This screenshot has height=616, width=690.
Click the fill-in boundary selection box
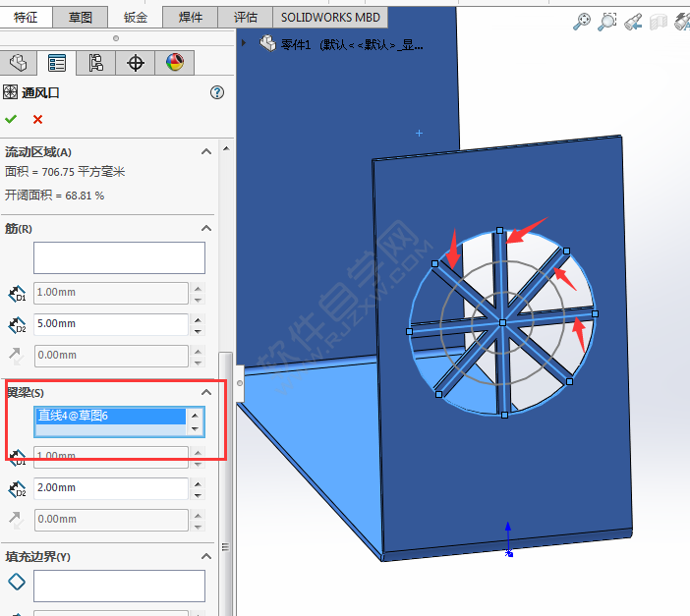[119, 587]
